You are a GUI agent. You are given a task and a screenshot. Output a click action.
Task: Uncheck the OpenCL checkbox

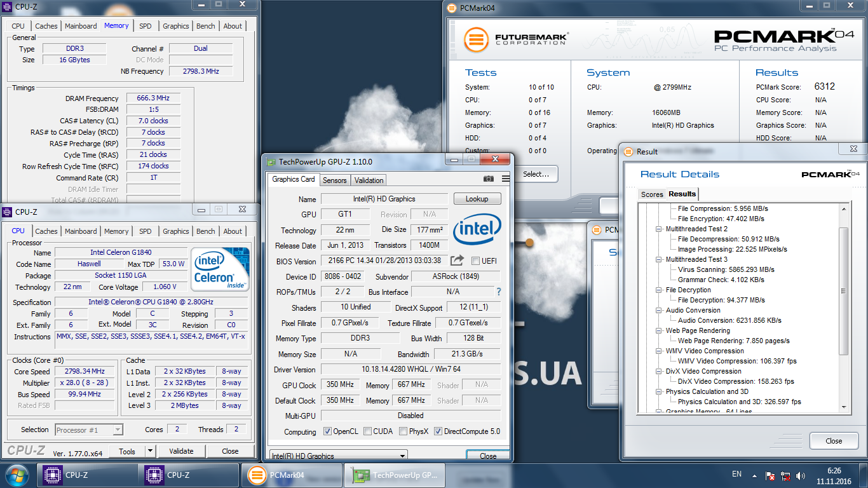327,431
